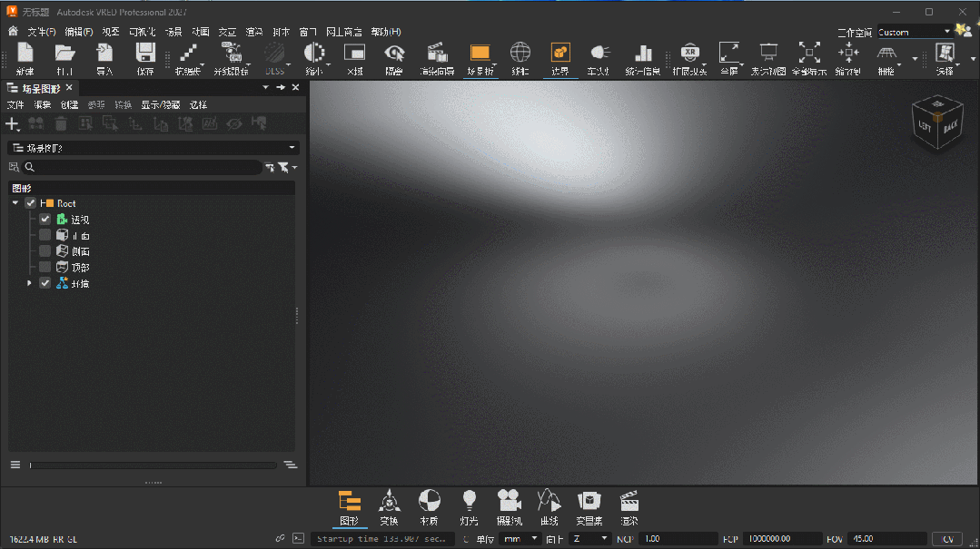Open the Fullscreen dropdown arrow

point(742,64)
